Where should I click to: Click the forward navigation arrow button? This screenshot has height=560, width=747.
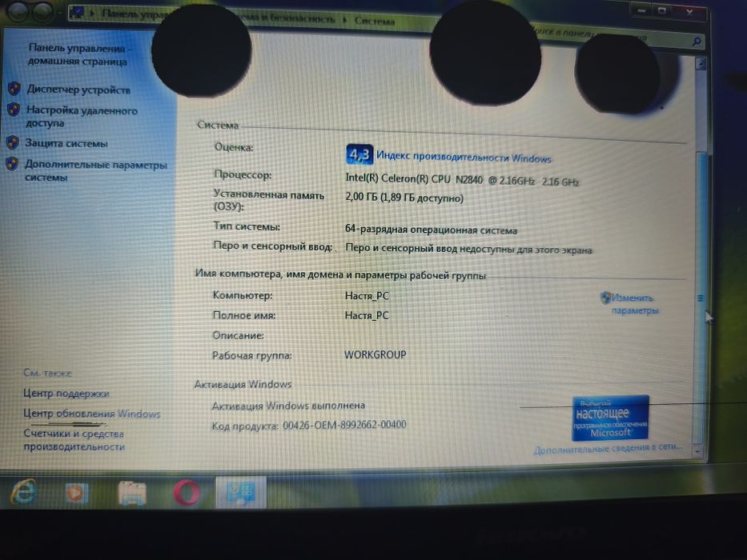coord(42,13)
